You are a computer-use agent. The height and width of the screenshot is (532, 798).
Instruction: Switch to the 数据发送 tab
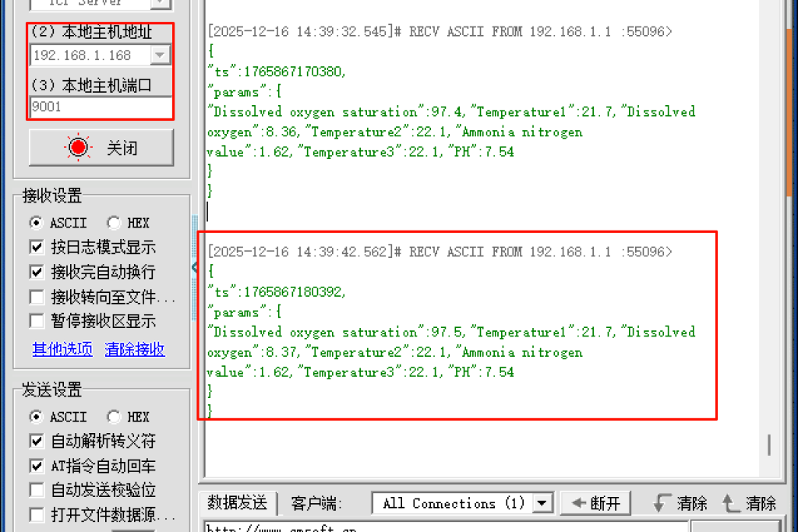point(238,503)
